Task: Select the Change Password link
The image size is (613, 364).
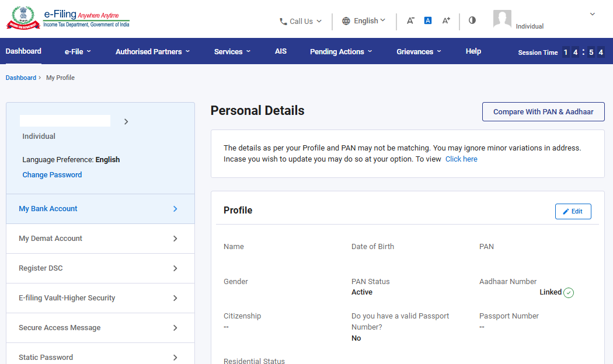Action: click(x=52, y=174)
